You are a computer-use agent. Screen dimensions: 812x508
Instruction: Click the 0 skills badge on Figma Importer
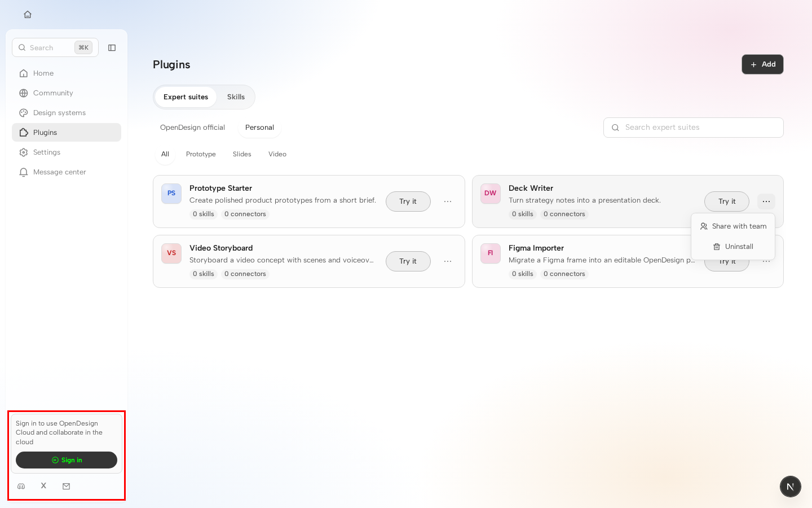pyautogui.click(x=523, y=274)
